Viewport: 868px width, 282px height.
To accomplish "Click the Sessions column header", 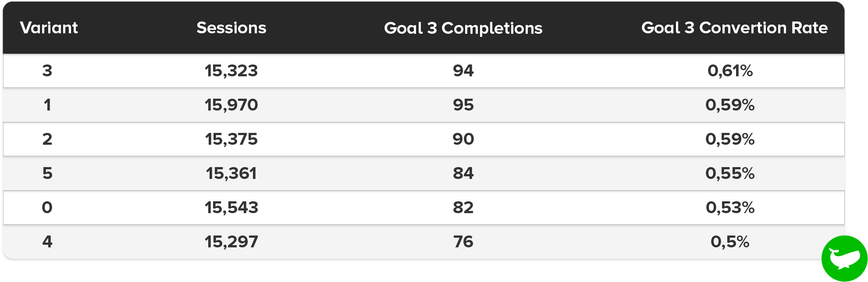I will pyautogui.click(x=231, y=28).
